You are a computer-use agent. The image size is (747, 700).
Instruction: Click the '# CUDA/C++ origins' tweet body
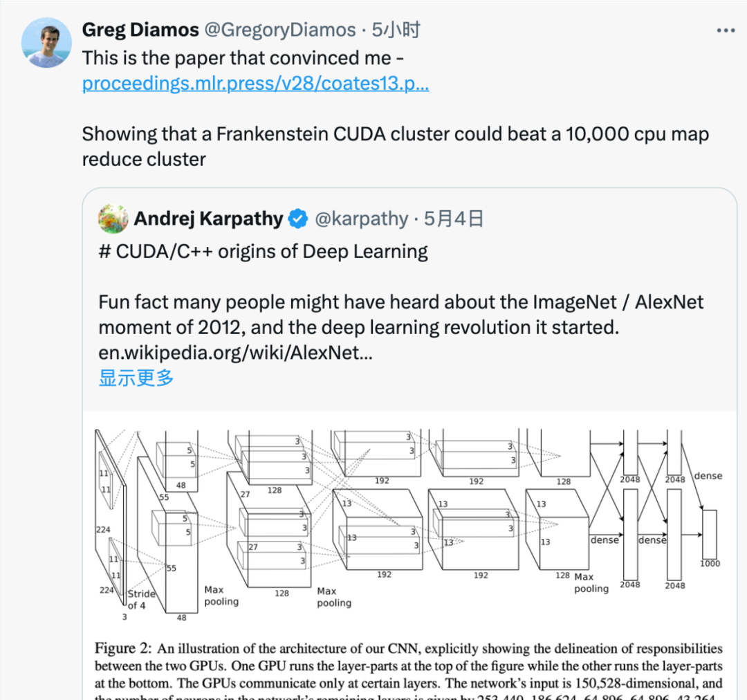tap(263, 251)
